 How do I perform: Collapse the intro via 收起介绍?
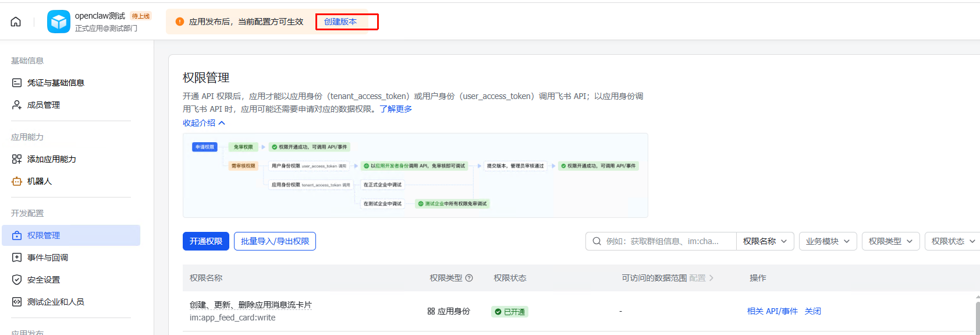(204, 123)
